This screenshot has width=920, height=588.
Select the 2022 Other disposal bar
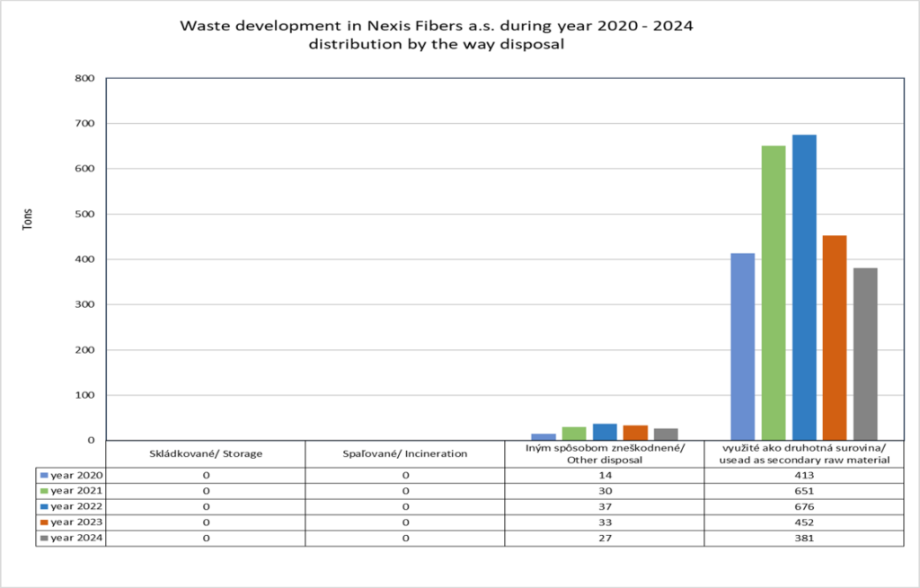click(605, 432)
